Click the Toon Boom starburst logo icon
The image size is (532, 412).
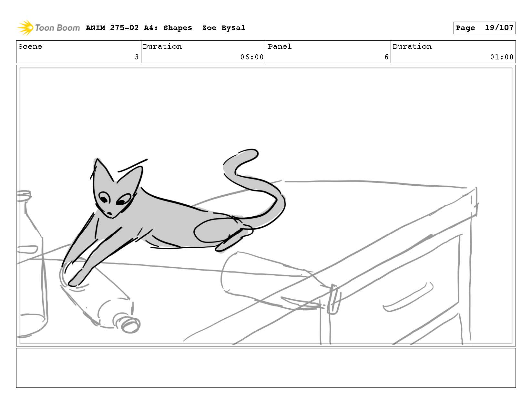pos(25,28)
